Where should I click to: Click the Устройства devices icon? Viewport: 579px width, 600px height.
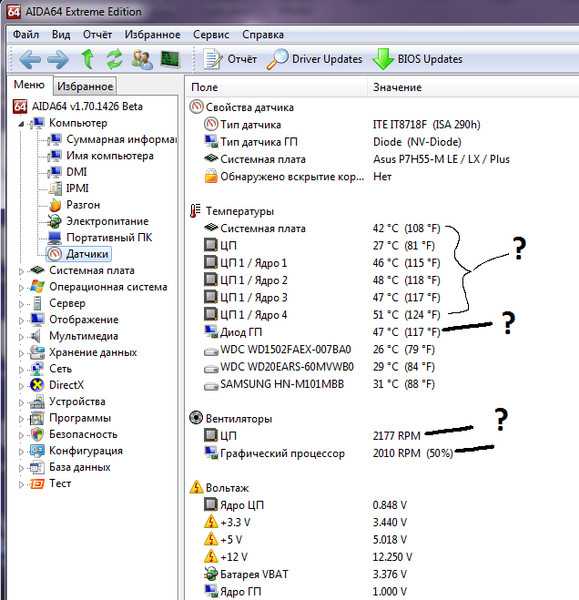coord(37,401)
